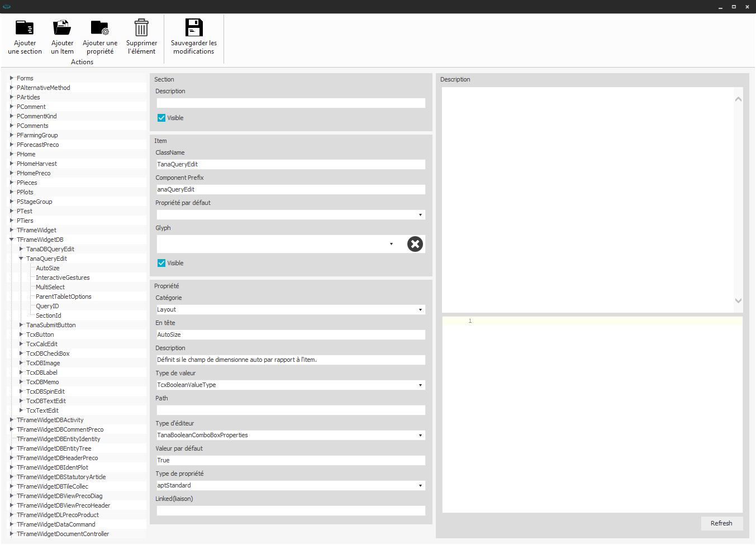Expand the TanaSubmitButton tree node
Viewport: 756px width, 545px height.
point(21,325)
